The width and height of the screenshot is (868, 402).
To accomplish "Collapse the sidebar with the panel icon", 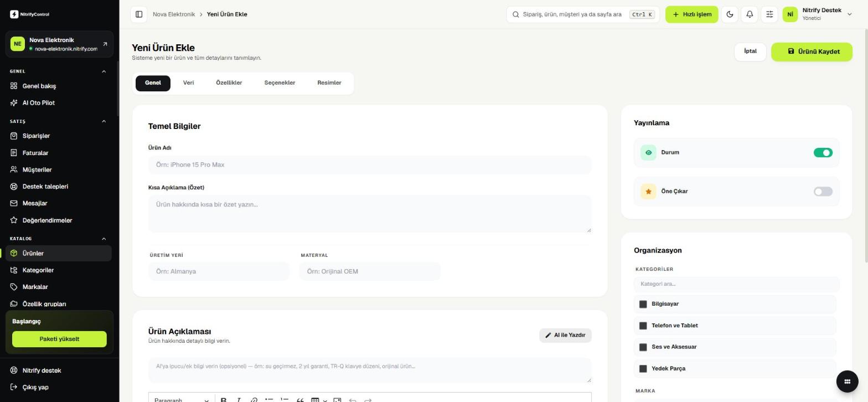I will pyautogui.click(x=139, y=14).
